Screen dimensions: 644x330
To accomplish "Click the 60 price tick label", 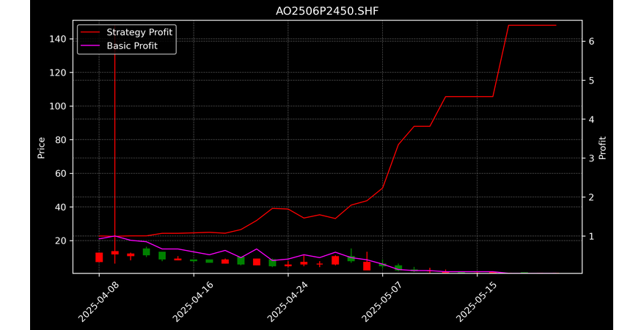I will click(62, 174).
